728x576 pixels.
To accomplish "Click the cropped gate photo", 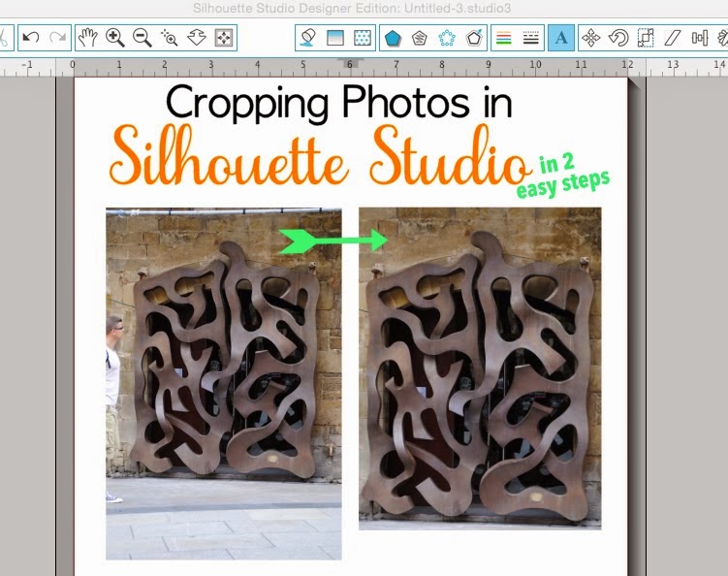I will click(x=480, y=368).
